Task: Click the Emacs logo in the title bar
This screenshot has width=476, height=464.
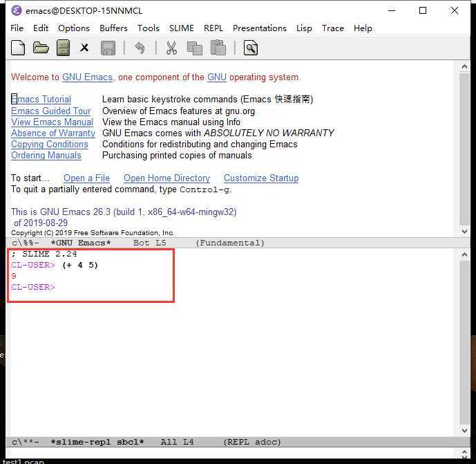Action: (x=17, y=10)
